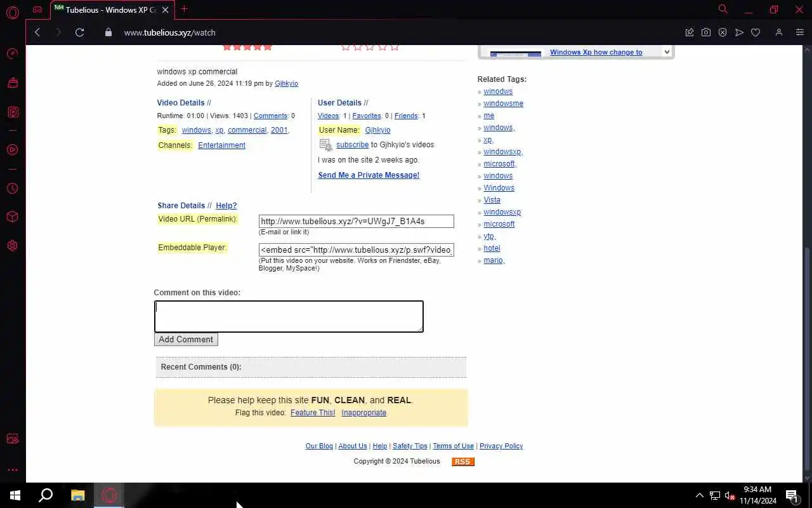Open Easy Setup sliders icon
The height and width of the screenshot is (508, 812).
799,32
